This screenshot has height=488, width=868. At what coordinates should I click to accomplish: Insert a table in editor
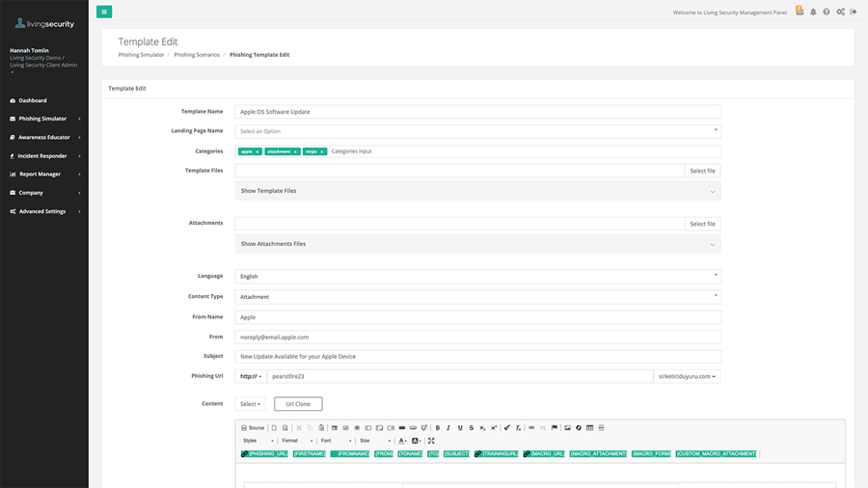(589, 427)
